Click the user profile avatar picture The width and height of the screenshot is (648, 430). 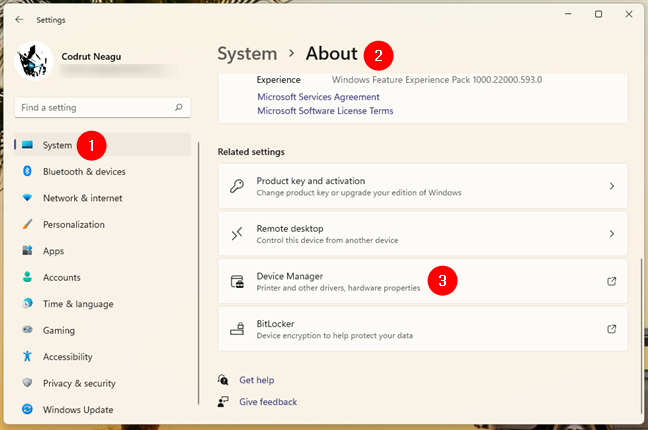click(x=34, y=61)
